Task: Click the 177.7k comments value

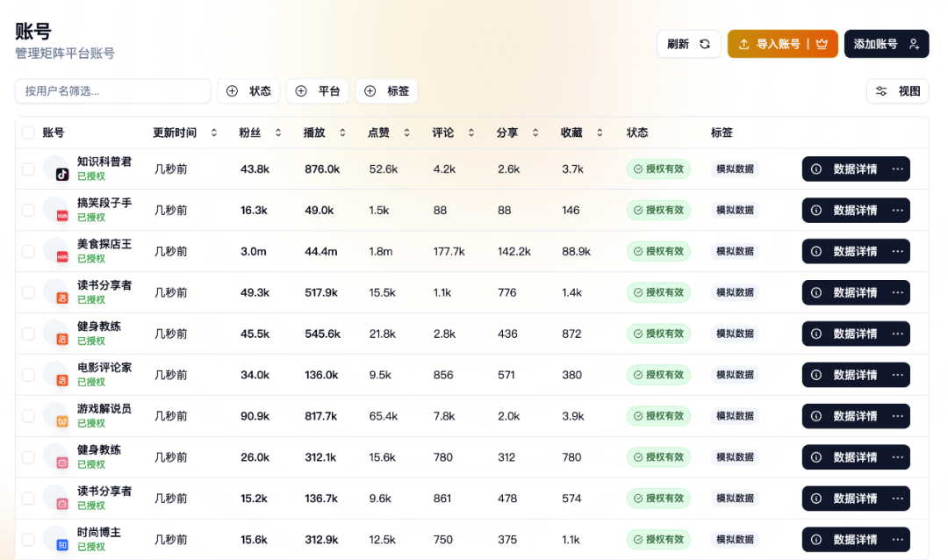Action: [449, 252]
